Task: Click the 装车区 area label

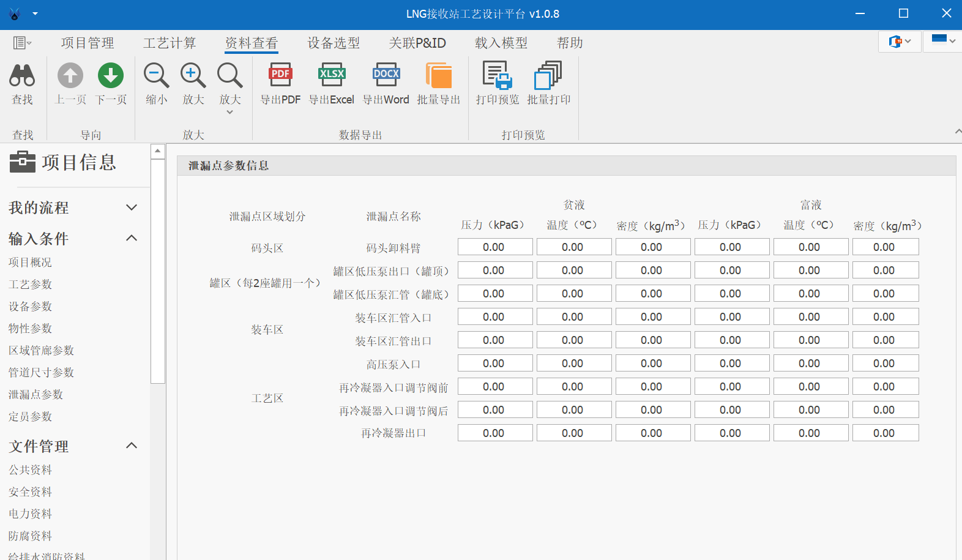Action: [267, 330]
